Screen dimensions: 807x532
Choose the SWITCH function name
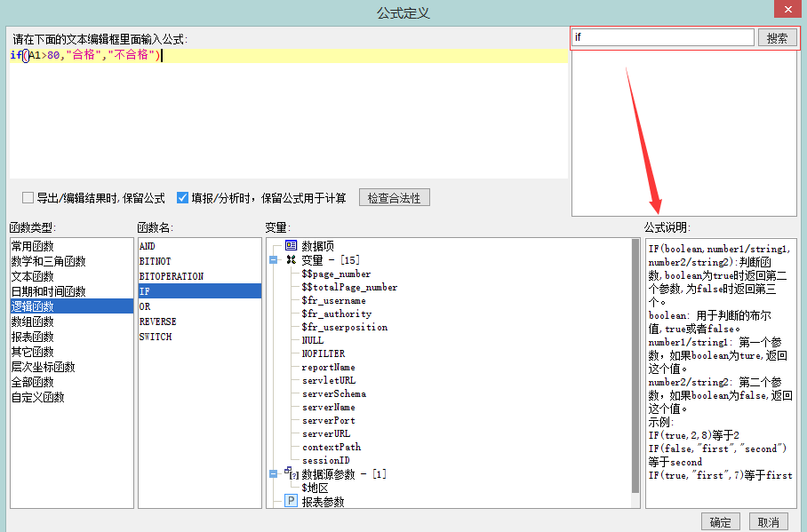[x=200, y=337]
